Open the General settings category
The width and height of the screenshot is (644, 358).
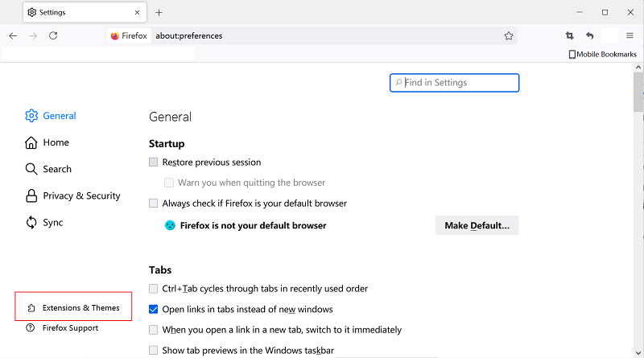click(x=51, y=116)
